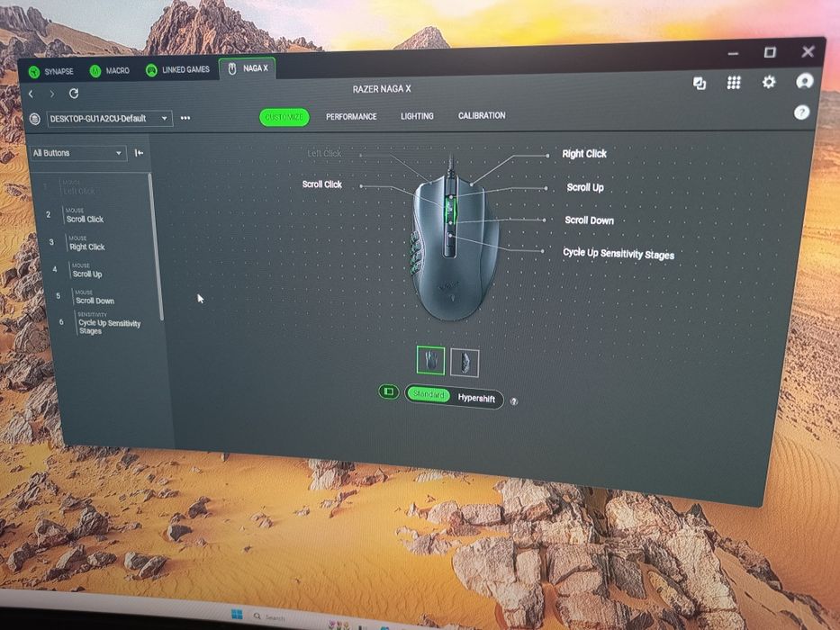Click Cycle Up Sensitivity Stages diagram label
The image size is (840, 630).
619,254
